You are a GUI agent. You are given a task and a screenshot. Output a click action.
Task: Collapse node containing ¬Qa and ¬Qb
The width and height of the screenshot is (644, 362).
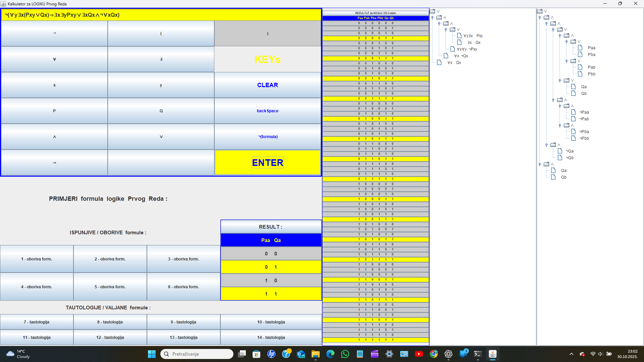[x=546, y=145]
